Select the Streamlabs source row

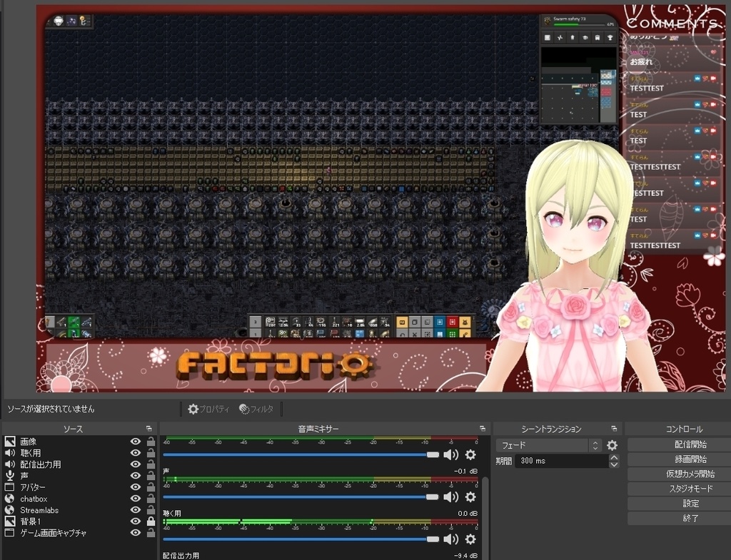tap(80, 509)
